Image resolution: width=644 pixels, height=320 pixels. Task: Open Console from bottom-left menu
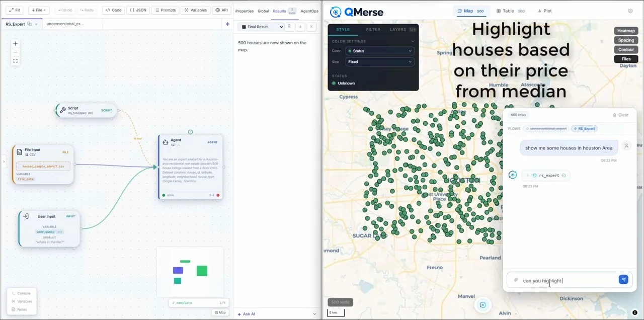tap(22, 293)
